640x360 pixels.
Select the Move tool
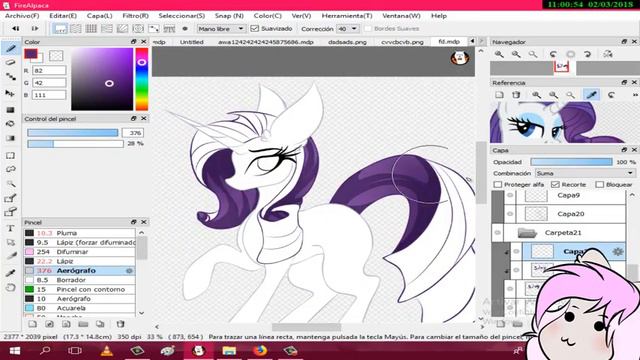coord(11,93)
